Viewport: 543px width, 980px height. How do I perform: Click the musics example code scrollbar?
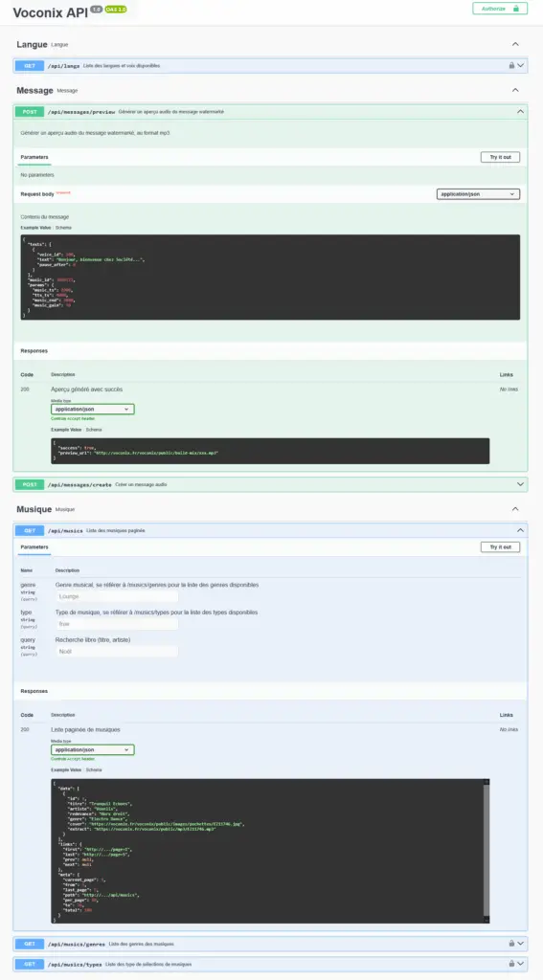486,850
